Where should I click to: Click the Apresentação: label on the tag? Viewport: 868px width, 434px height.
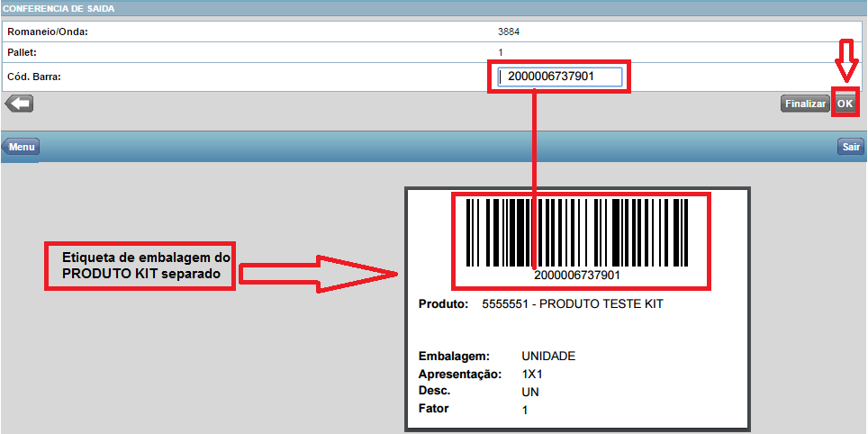(460, 375)
